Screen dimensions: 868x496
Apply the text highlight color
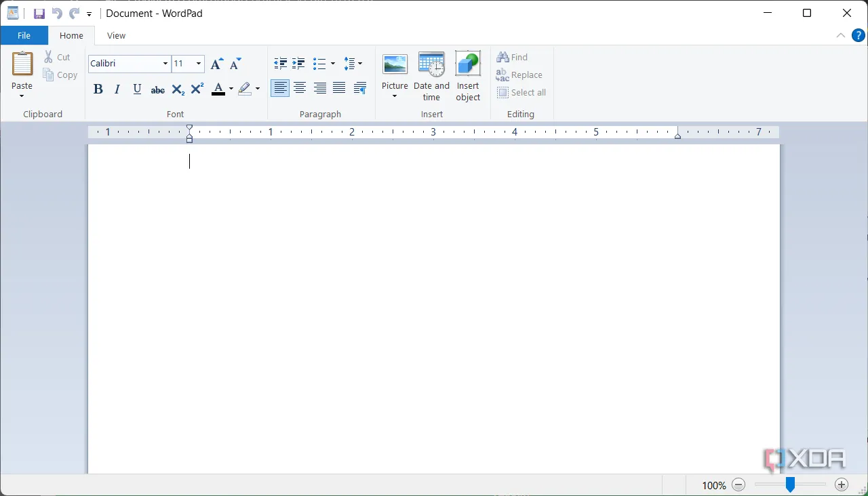click(245, 89)
